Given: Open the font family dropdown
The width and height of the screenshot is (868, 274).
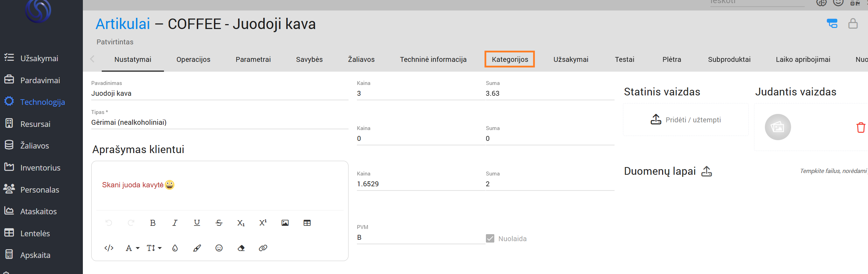Looking at the screenshot, I should [132, 248].
